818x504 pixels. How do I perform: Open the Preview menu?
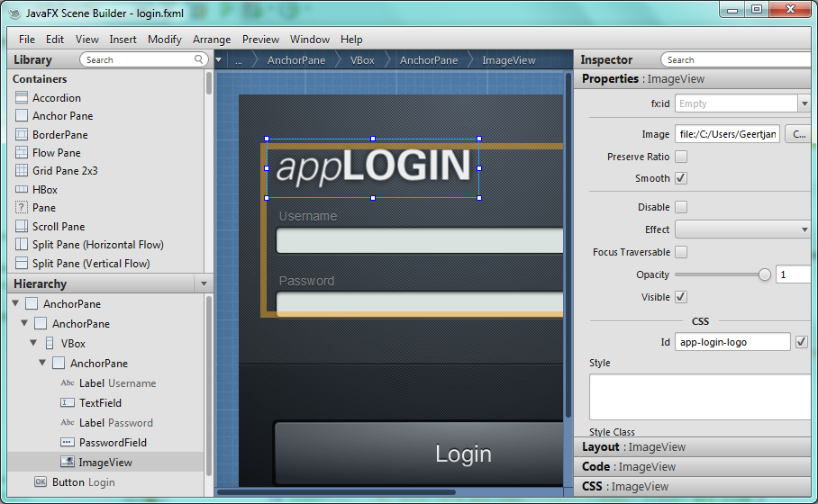pos(260,40)
